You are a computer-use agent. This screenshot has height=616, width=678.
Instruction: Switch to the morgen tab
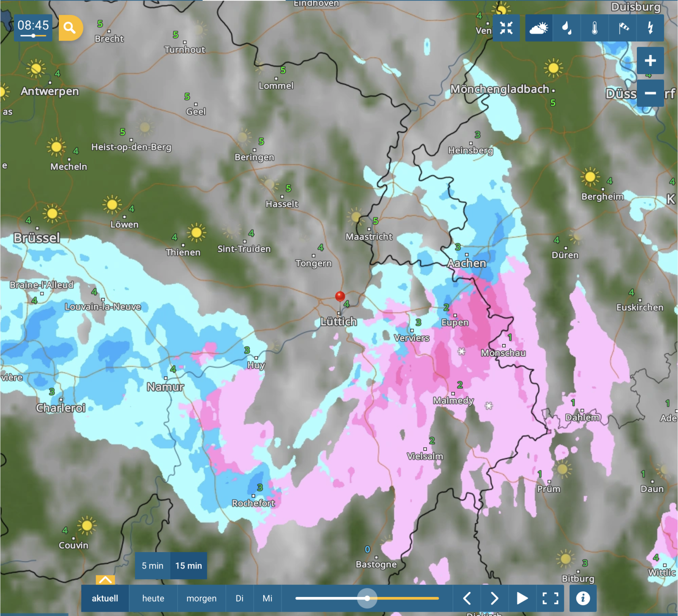tap(201, 598)
